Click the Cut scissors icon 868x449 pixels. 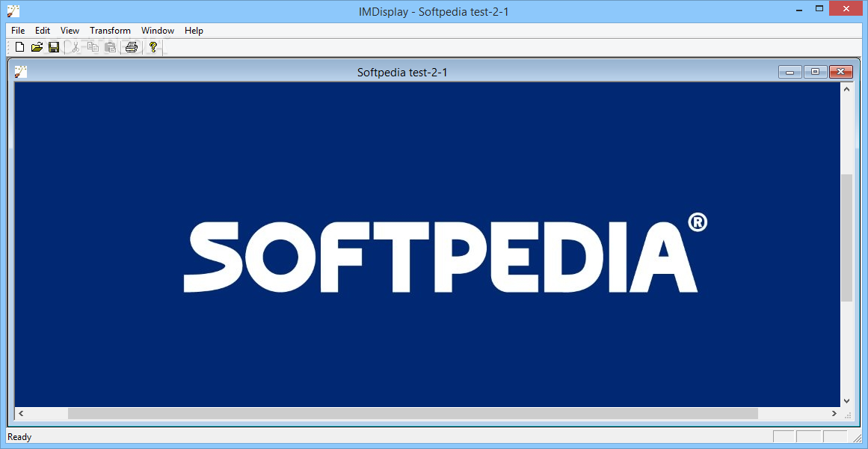[x=76, y=47]
